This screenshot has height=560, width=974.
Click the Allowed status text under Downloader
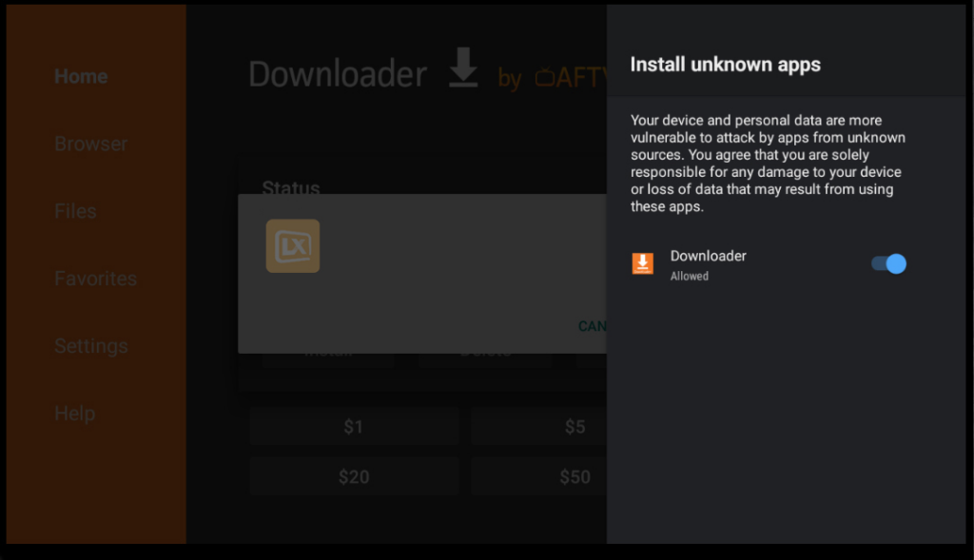pos(689,277)
